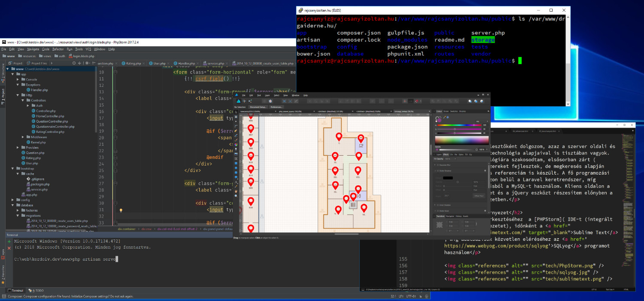Select the Fill tool color wheel icon
Screen dimensions: 644x301
click(x=236, y=144)
